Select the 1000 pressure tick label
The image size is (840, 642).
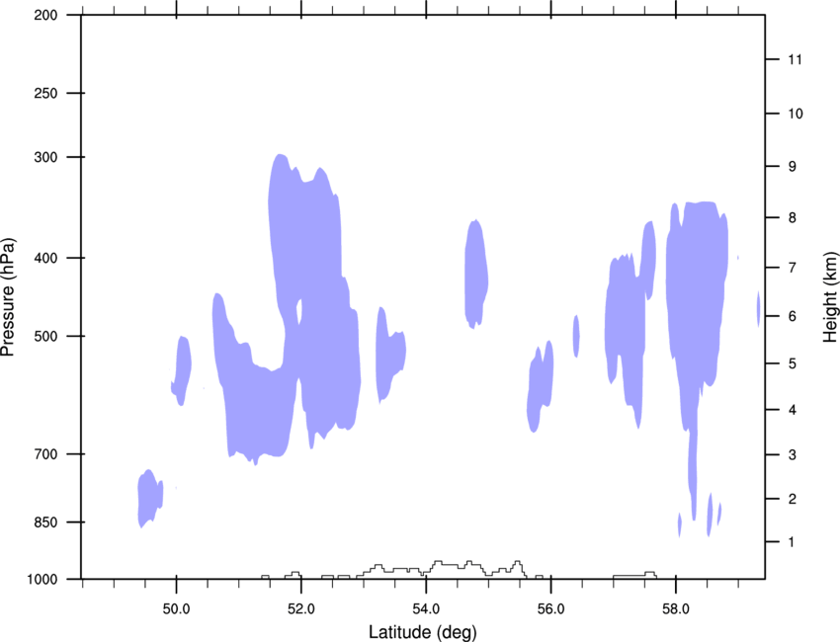click(x=42, y=580)
